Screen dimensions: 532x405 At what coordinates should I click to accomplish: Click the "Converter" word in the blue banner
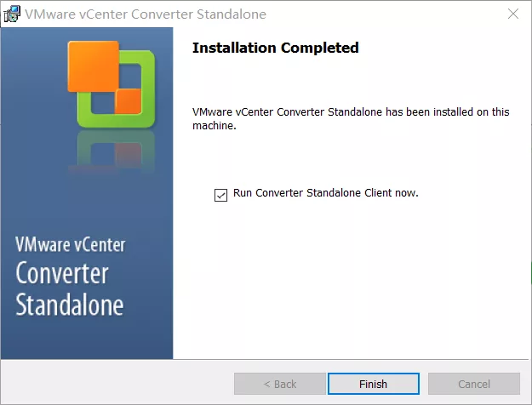[62, 274]
